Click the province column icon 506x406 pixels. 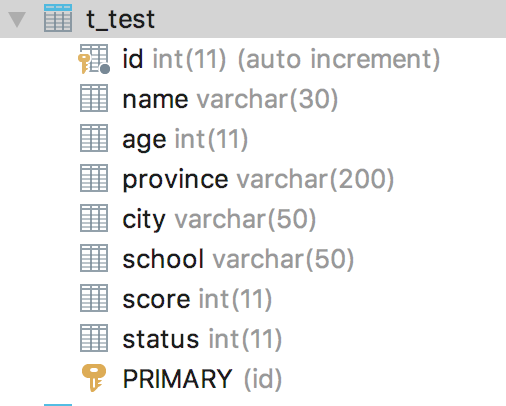tap(94, 178)
